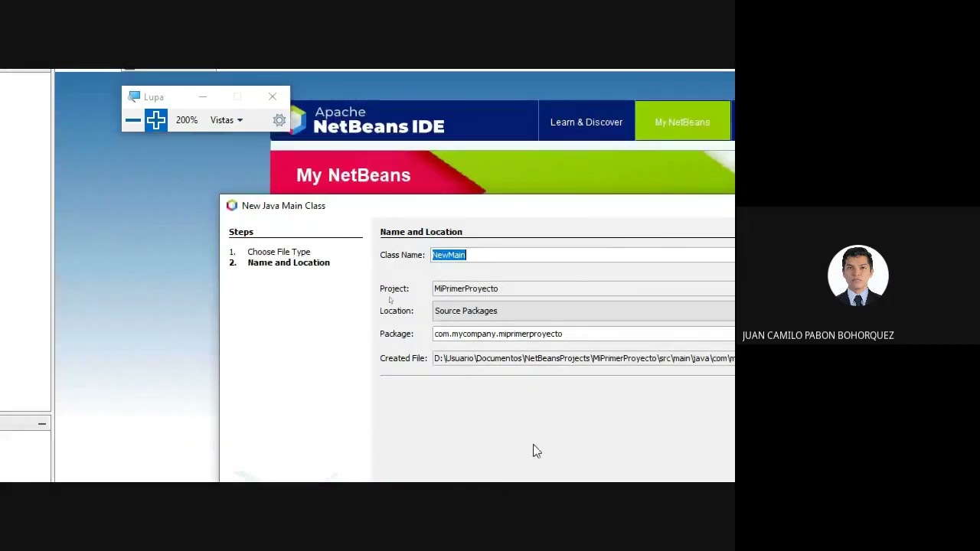
Task: Open the Vistas dropdown in Lupa
Action: [x=227, y=120]
